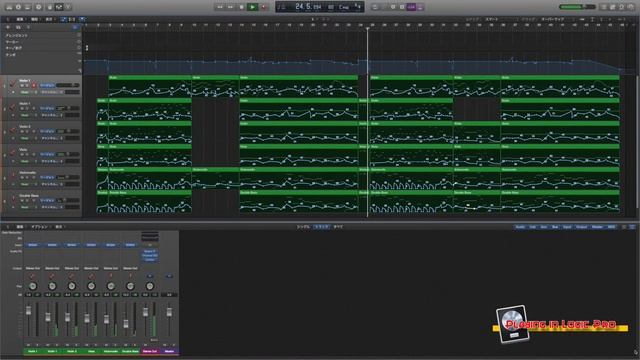Toggle Show Automation button in tracks menu bar
The width and height of the screenshot is (640, 360).
(x=63, y=19)
